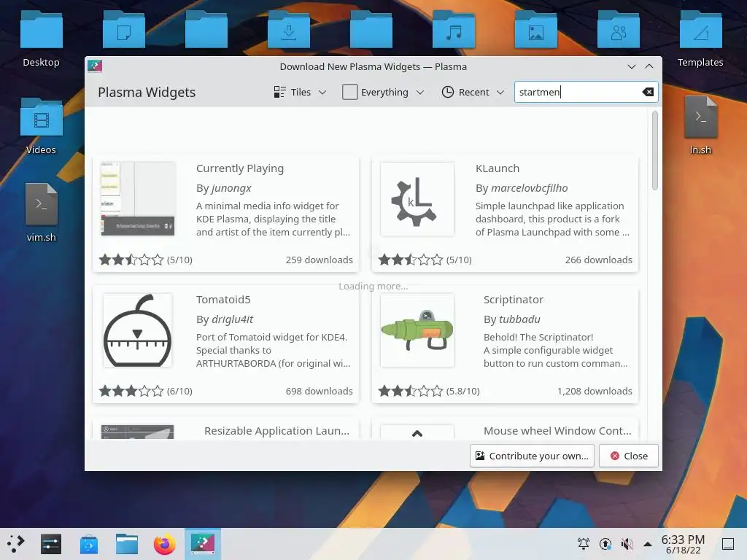This screenshot has height=560, width=747.
Task: Click Contribute your own button
Action: tap(532, 456)
